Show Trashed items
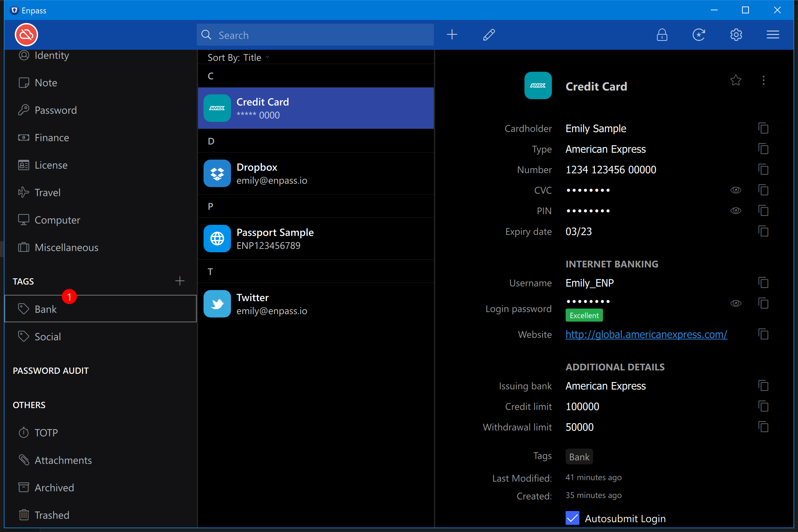The height and width of the screenshot is (532, 798). coord(101,515)
